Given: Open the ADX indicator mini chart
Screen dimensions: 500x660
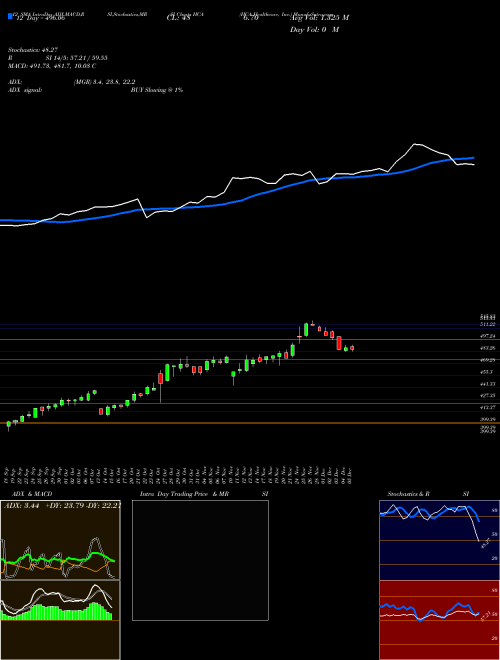Looking at the screenshot, I should pos(60,540).
